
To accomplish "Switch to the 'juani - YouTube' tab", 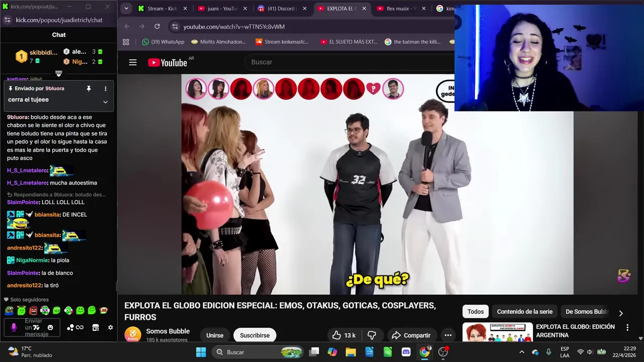I will click(223, 9).
